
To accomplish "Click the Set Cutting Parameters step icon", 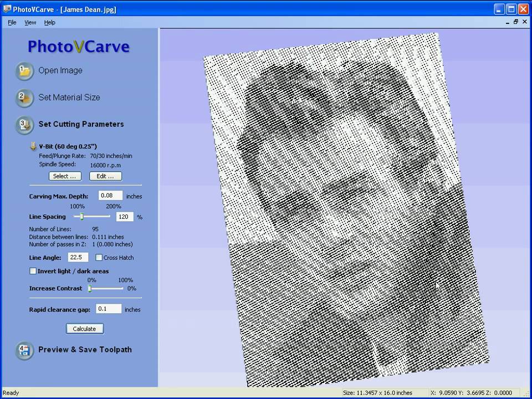I will point(24,125).
